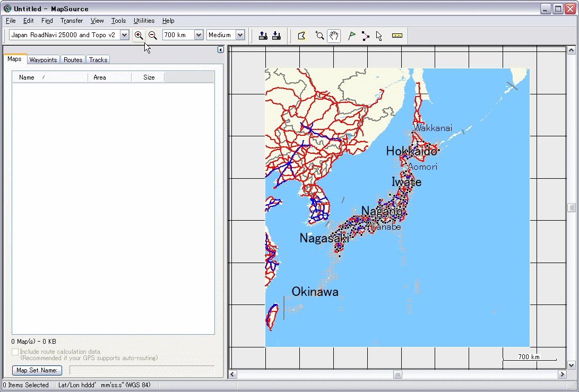The width and height of the screenshot is (579, 392).
Task: Select the Zoom tool in toolbar
Action: tap(319, 36)
